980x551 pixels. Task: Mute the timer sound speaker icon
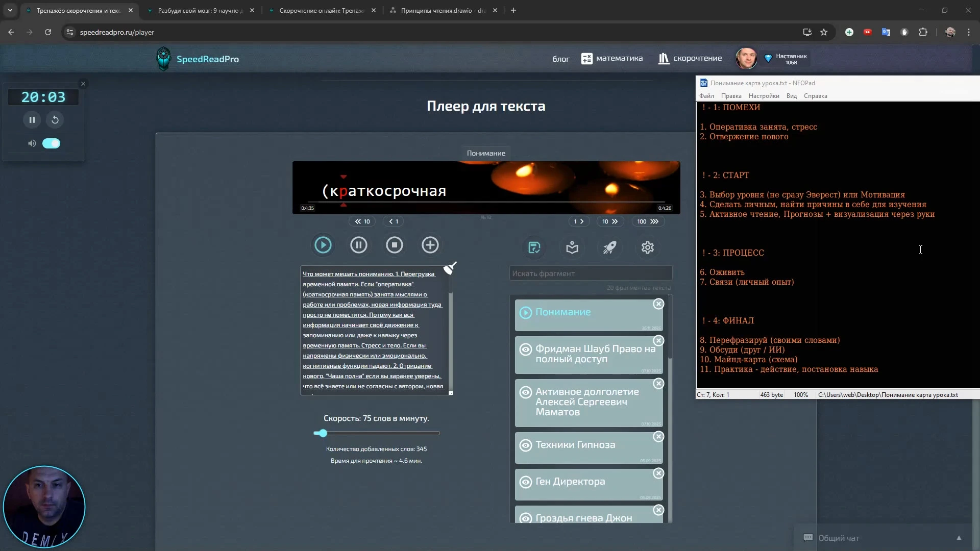pyautogui.click(x=32, y=143)
